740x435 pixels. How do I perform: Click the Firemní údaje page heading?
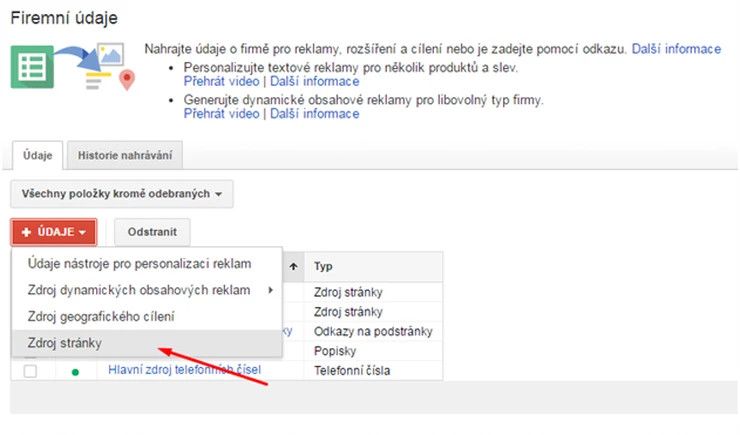tap(64, 18)
